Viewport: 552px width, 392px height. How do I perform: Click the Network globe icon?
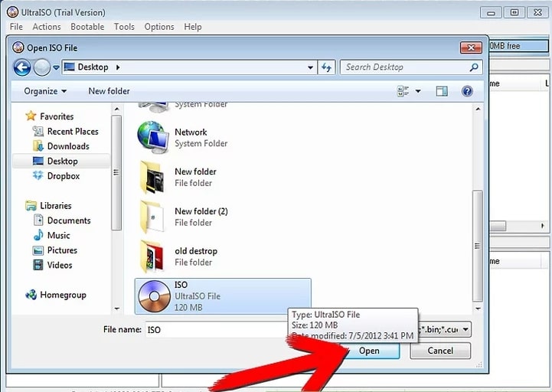pyautogui.click(x=152, y=137)
